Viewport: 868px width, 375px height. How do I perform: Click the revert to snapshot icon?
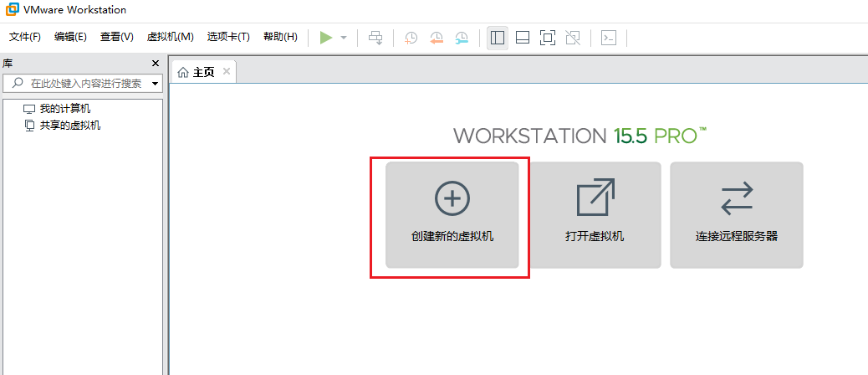click(x=437, y=38)
